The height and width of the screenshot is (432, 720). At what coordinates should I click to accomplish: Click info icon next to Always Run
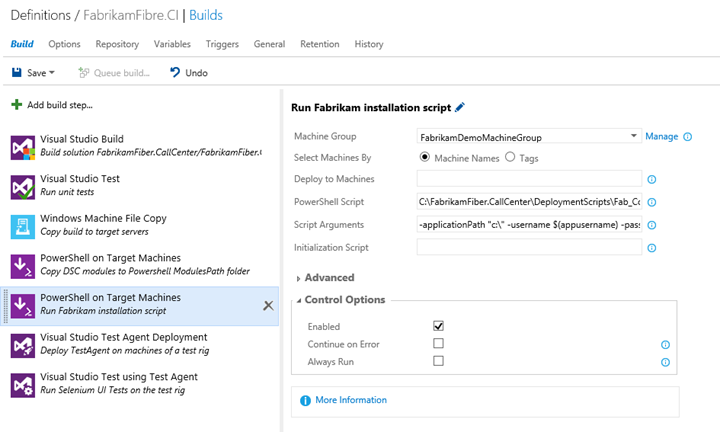point(665,362)
